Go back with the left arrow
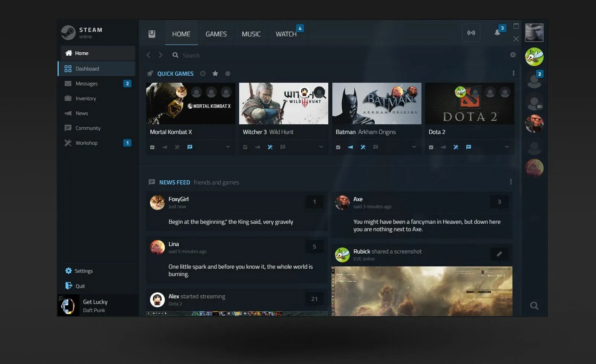This screenshot has height=364, width=596. click(x=149, y=55)
